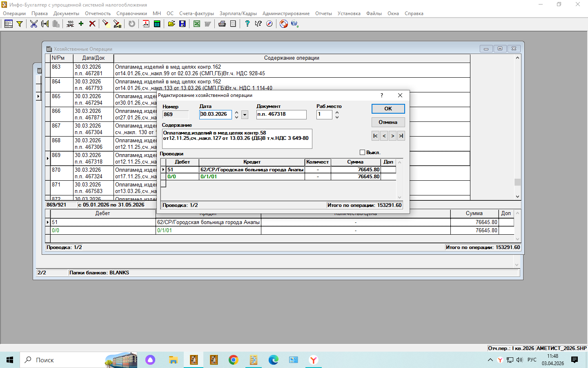Increase the Раб.место value with up arrow
Screen dimensions: 588x368
337,112
